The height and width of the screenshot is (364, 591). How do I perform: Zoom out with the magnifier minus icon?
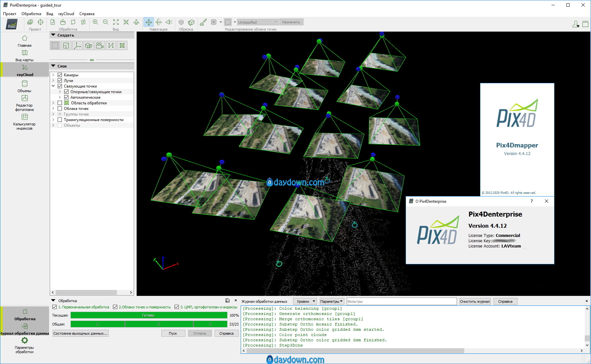[106, 22]
